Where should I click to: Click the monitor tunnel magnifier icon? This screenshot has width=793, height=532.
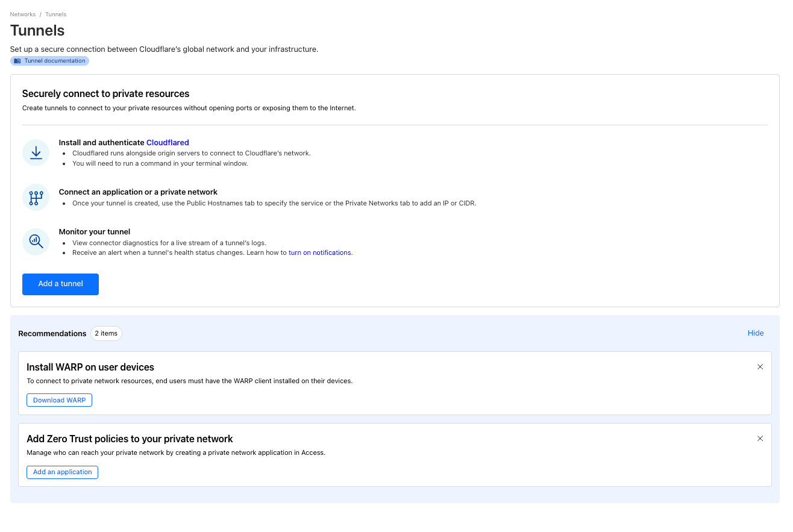(36, 241)
